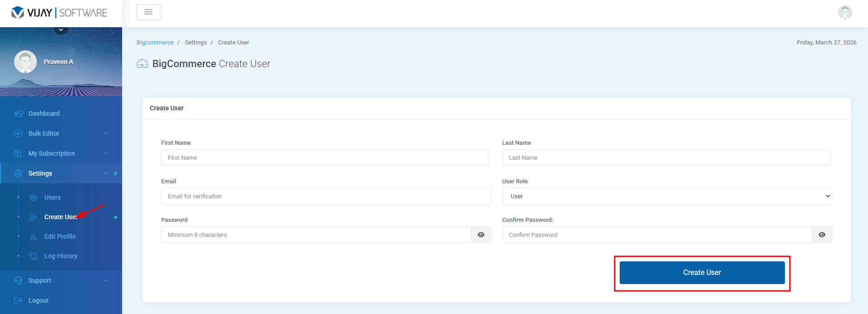Screen dimensions: 868x314
Task: Focus the Confirm Password input field
Action: click(657, 235)
